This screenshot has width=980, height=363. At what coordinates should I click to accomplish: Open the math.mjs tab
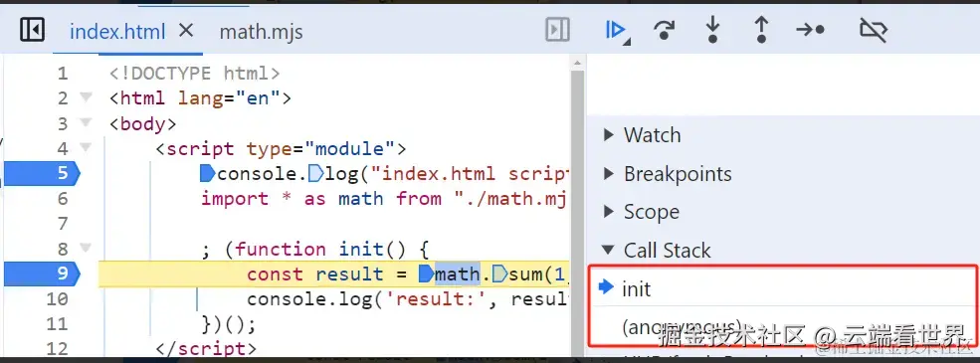[261, 32]
